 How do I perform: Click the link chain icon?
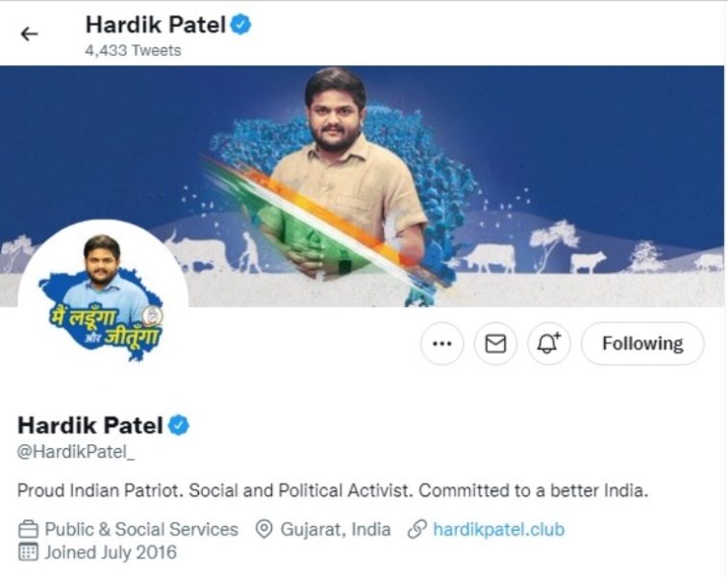tap(417, 529)
